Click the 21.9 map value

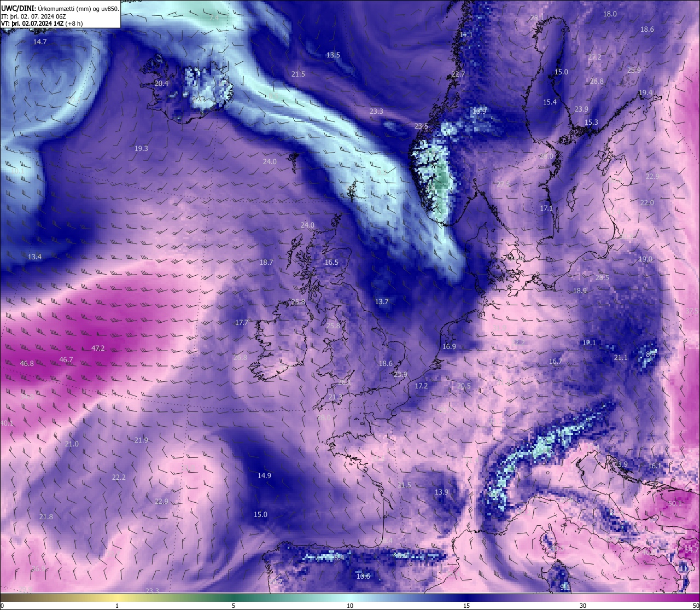click(x=141, y=440)
